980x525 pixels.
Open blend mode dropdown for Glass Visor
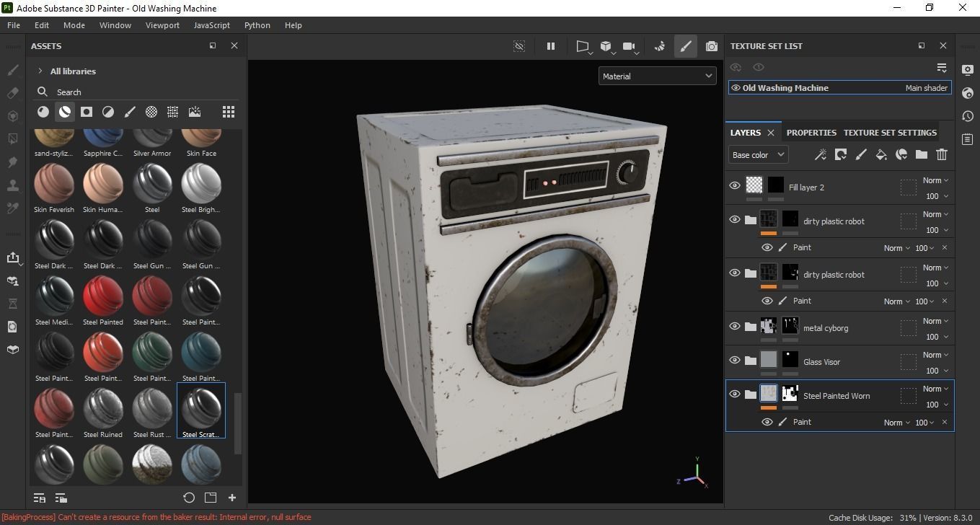tap(935, 355)
